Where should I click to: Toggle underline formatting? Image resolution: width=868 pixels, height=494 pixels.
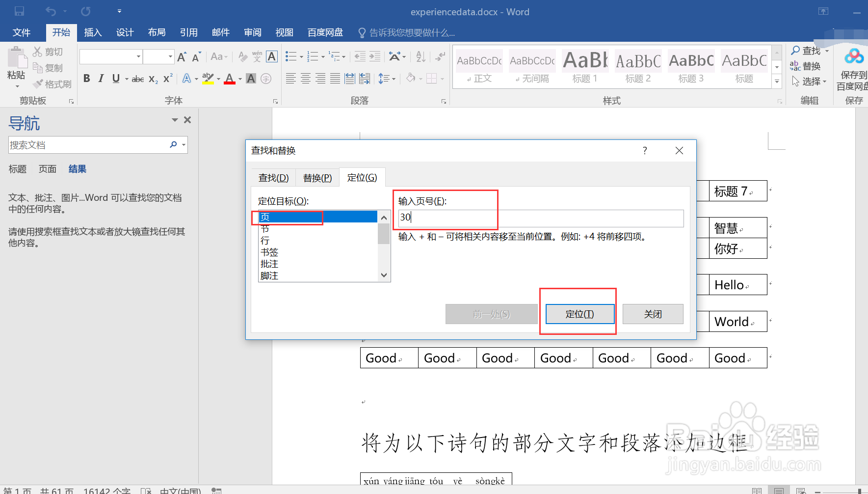[x=116, y=78]
